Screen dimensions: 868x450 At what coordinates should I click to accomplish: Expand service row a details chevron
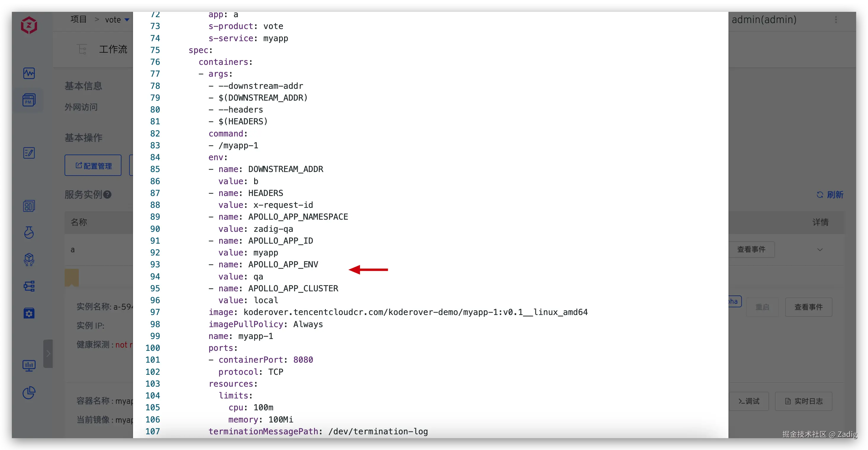(820, 250)
